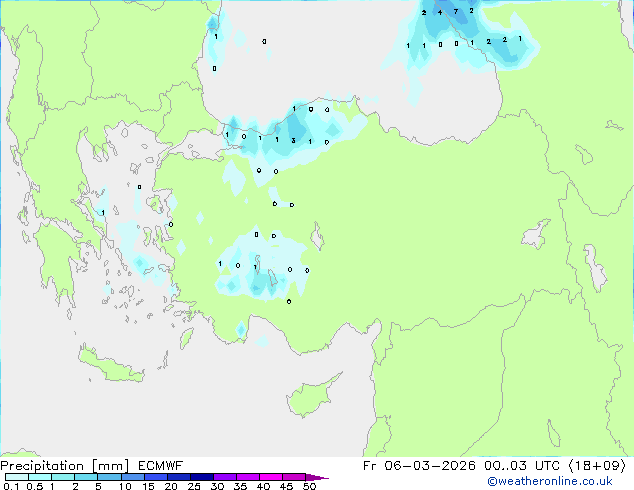
Task: Click the island of Crete on map
Action: [x=111, y=366]
